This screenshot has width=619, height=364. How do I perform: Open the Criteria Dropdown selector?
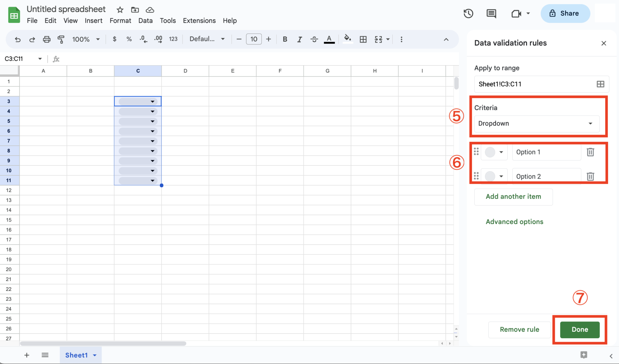pos(537,123)
